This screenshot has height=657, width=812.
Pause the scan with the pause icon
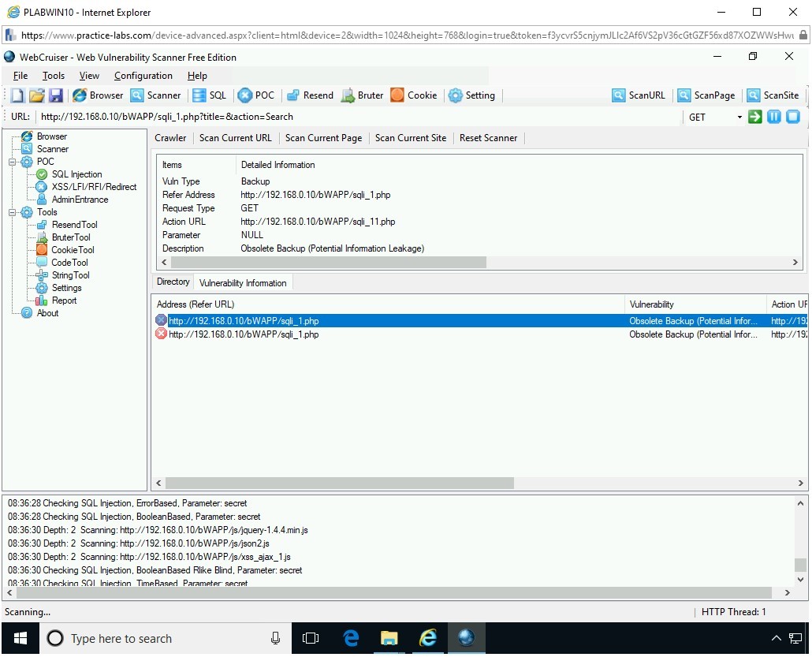coord(774,117)
